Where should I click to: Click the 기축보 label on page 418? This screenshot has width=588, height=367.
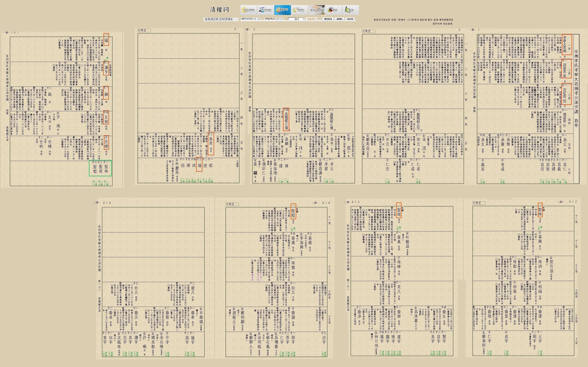tap(232, 204)
